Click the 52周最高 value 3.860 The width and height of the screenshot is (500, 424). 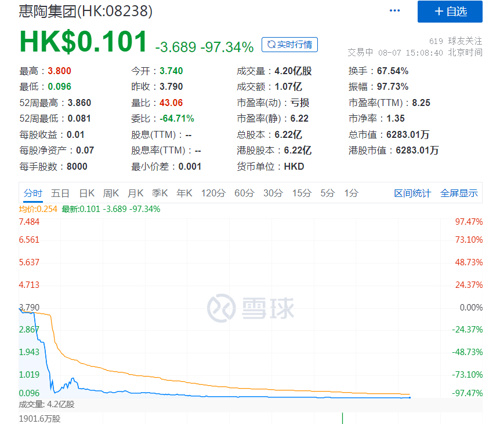coord(79,103)
